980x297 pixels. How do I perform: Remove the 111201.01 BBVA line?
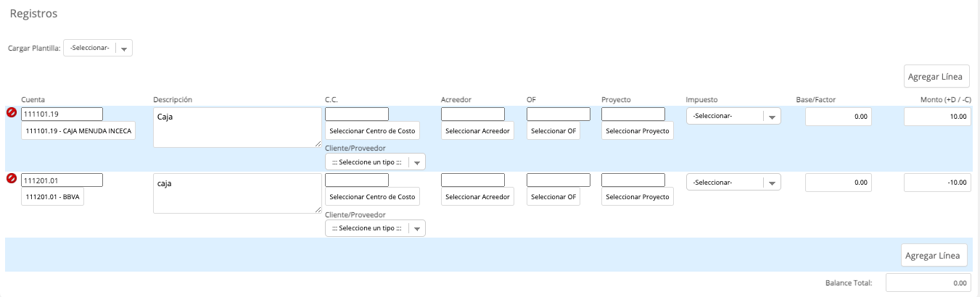click(x=12, y=179)
